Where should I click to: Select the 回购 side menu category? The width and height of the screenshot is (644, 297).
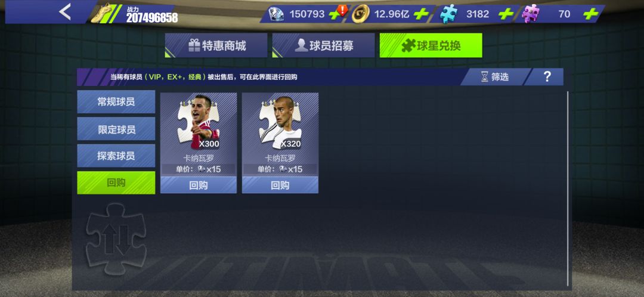tap(116, 183)
